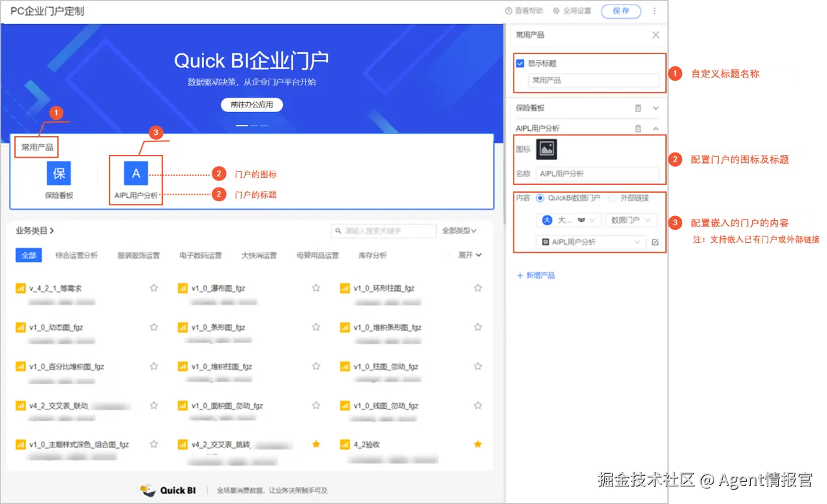This screenshot has height=504, width=827.
Task: Click the 查看帮助 help icon
Action: 508,11
